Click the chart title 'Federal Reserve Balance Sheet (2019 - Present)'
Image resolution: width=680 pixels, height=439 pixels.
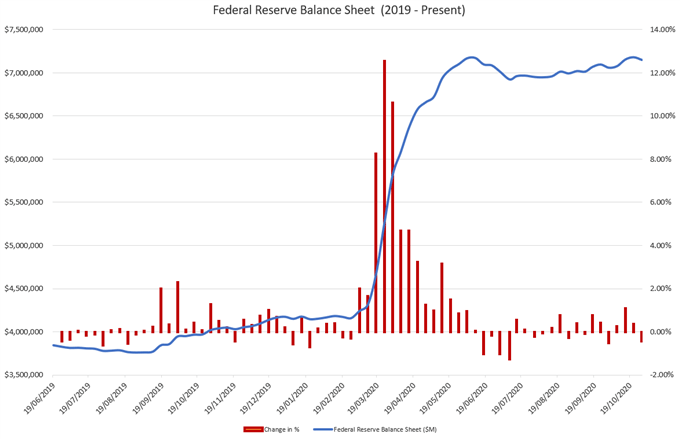click(339, 10)
